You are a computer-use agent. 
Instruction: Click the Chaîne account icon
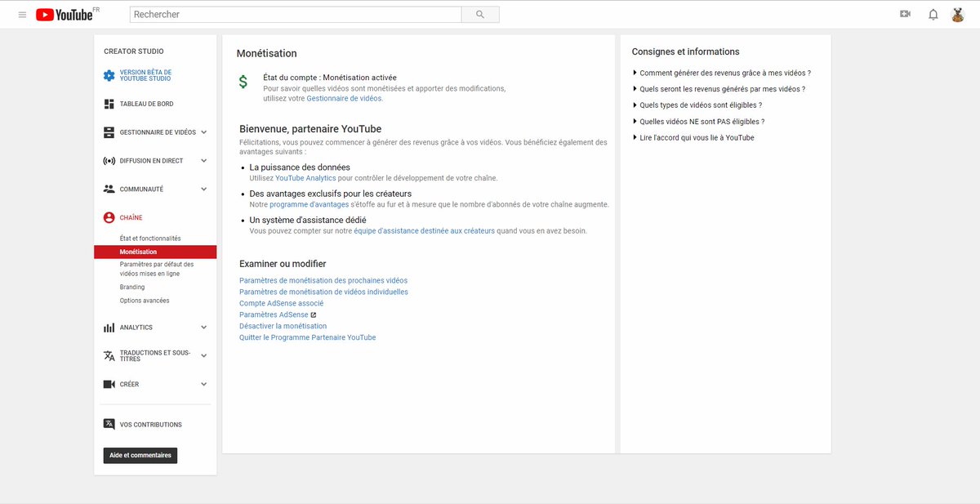tap(109, 217)
